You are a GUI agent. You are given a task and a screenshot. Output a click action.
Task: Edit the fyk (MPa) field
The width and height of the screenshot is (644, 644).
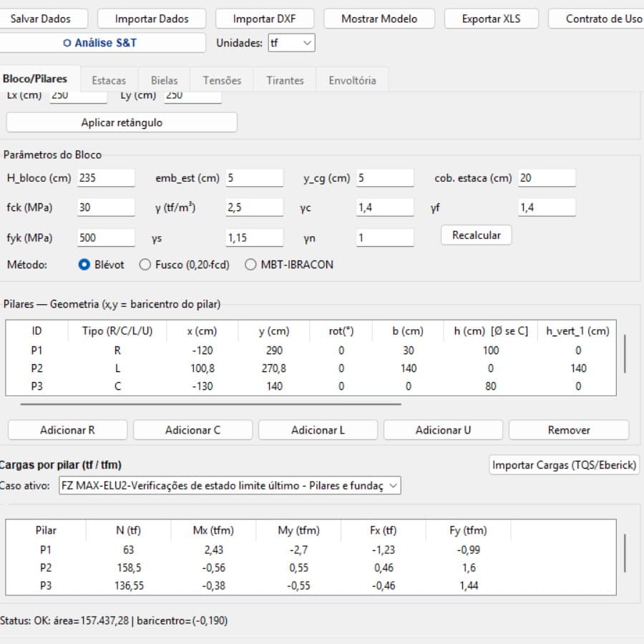coord(106,238)
